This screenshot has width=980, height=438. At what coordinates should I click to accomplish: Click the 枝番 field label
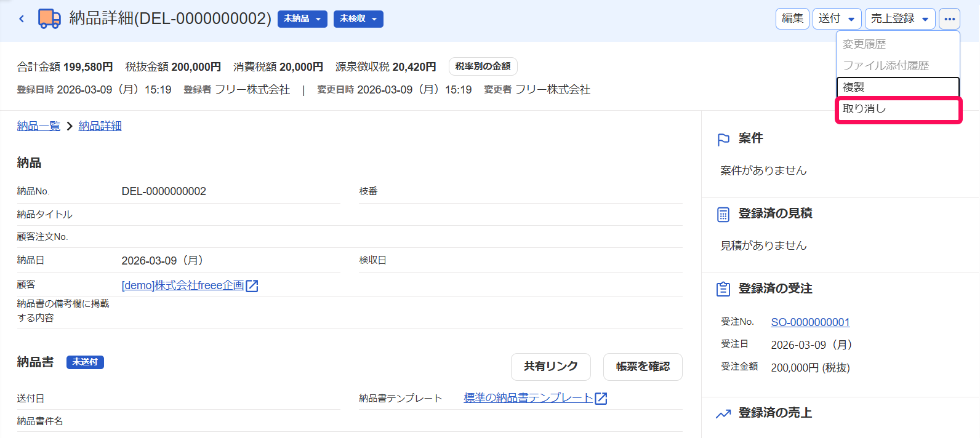(x=369, y=191)
